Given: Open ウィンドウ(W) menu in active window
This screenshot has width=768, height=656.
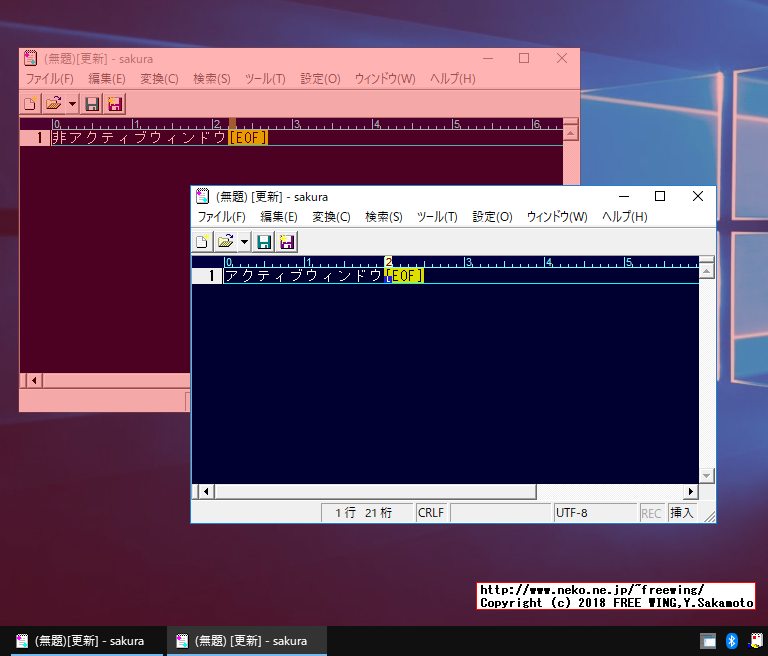Looking at the screenshot, I should click(557, 217).
